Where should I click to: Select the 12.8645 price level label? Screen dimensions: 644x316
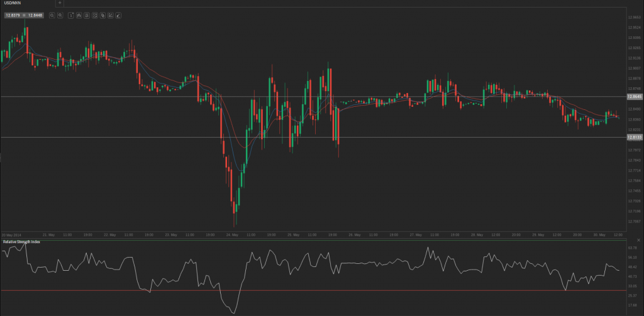click(x=634, y=97)
